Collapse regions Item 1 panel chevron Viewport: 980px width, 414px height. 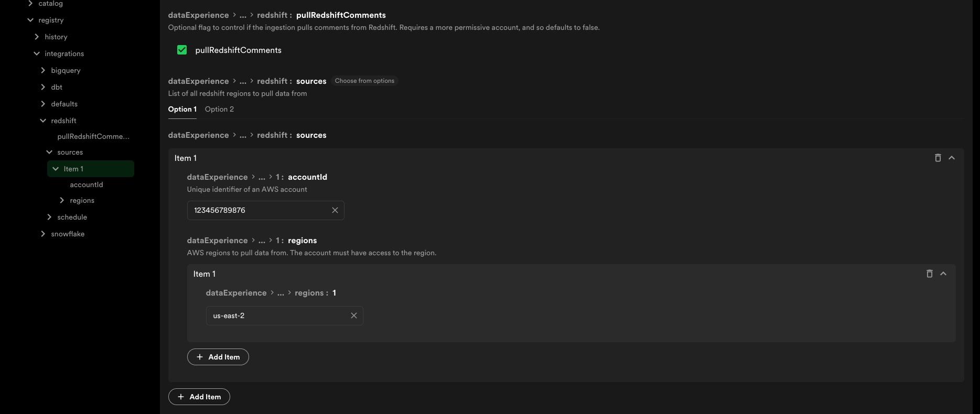point(943,274)
